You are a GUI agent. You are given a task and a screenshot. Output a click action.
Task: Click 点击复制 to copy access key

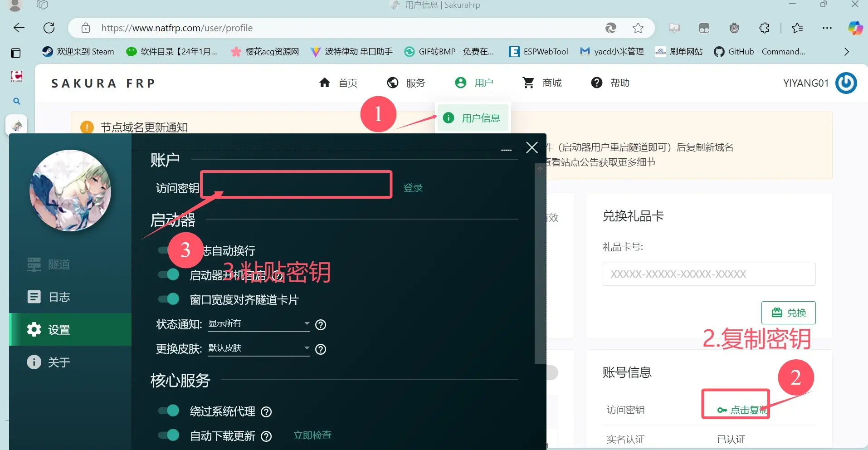[x=742, y=410]
